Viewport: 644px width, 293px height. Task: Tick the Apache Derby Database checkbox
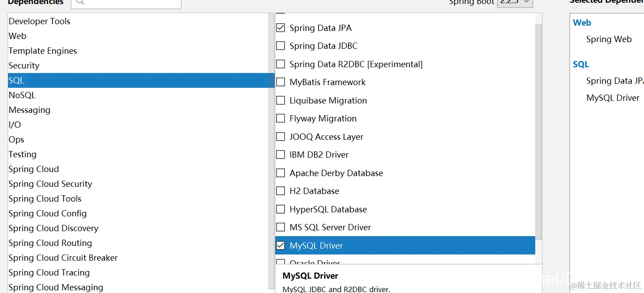coord(281,173)
